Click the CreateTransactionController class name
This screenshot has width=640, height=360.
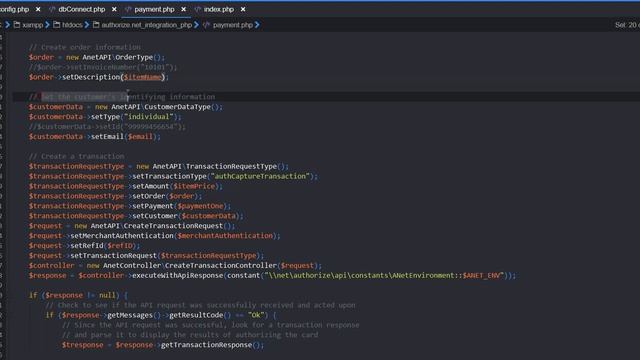click(221, 266)
